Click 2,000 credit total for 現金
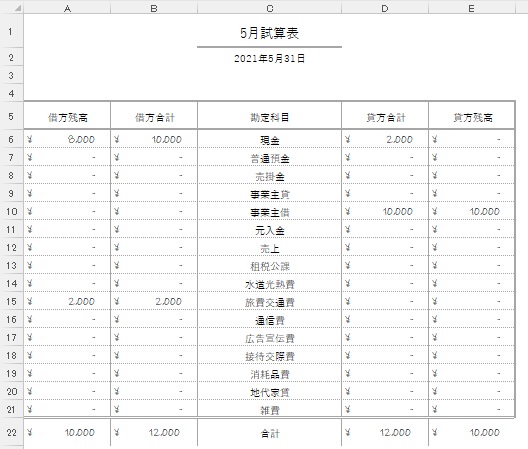This screenshot has width=528, height=449. coord(385,139)
